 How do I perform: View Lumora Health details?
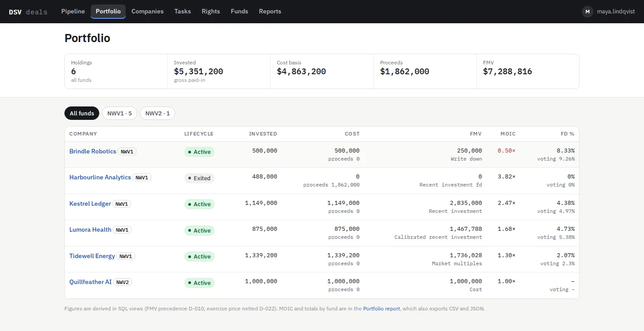coord(90,229)
